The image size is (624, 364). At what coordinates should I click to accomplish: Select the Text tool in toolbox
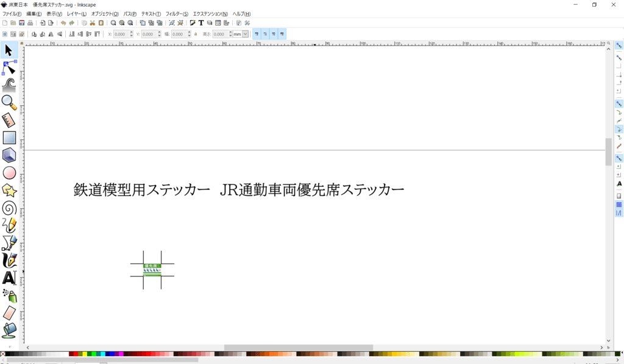9,278
